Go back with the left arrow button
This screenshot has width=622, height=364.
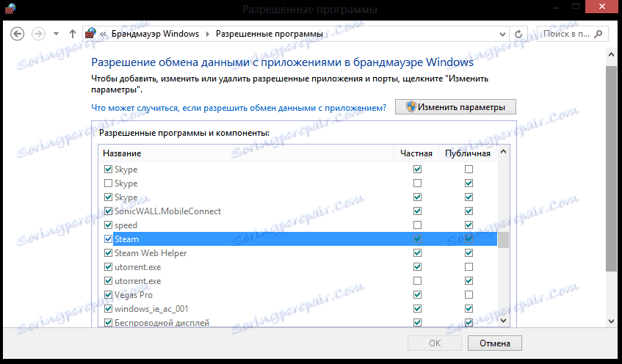point(17,34)
